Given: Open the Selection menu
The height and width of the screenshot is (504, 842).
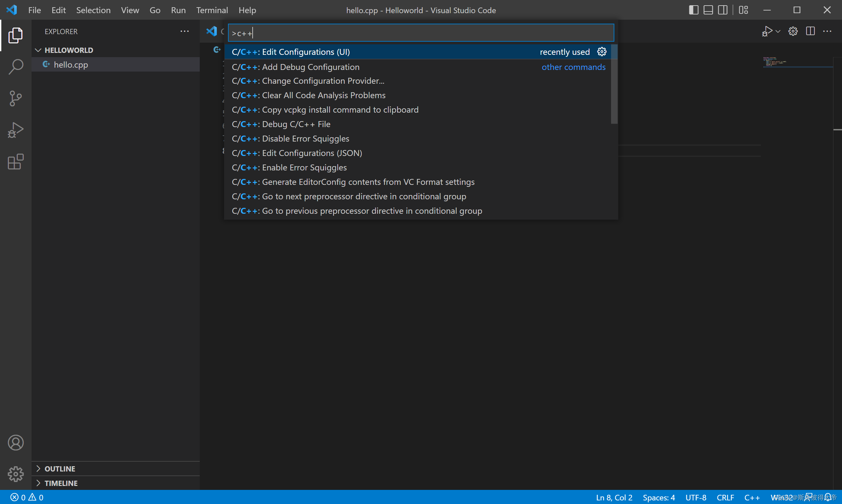Looking at the screenshot, I should pos(93,10).
